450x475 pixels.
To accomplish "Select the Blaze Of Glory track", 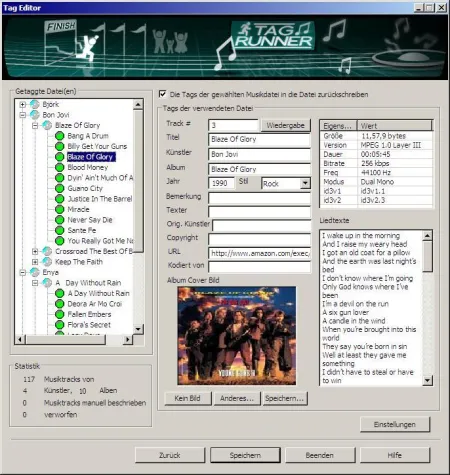I will [x=91, y=157].
